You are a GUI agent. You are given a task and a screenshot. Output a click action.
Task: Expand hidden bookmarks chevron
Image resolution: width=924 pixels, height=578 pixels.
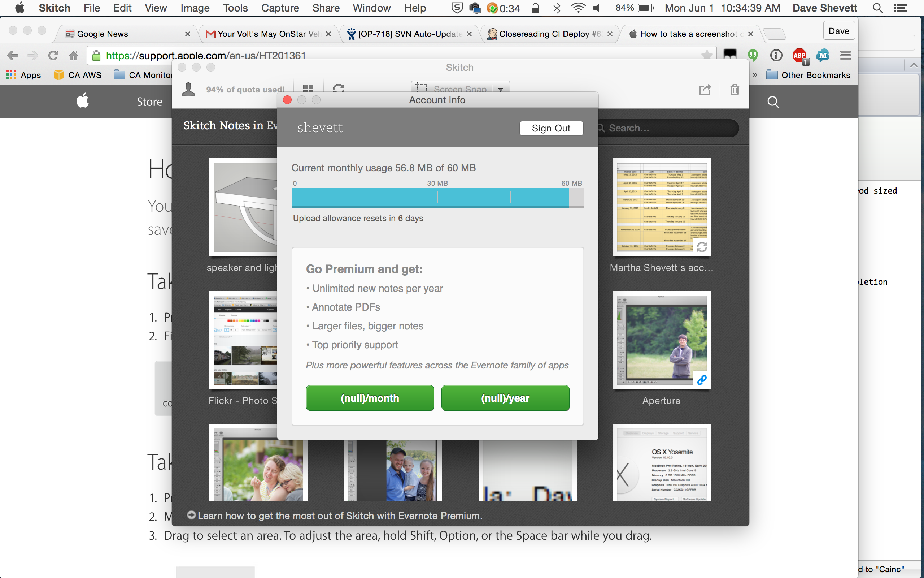[x=754, y=75]
